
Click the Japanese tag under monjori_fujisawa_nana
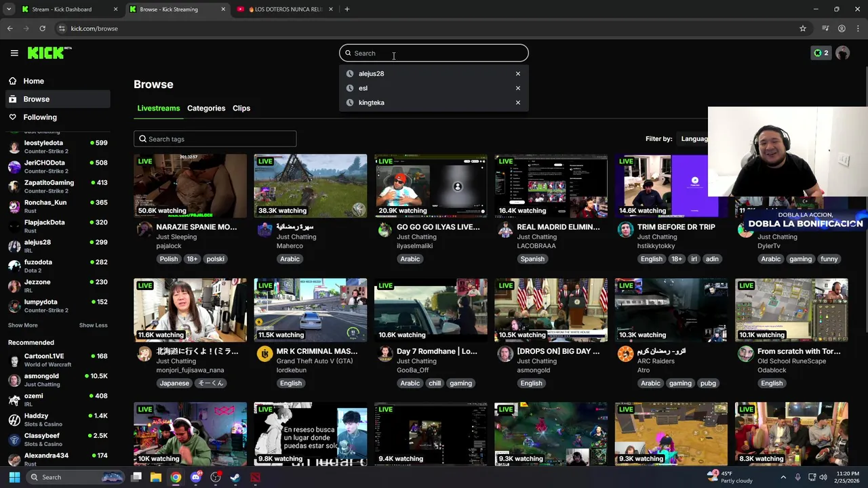pyautogui.click(x=174, y=383)
